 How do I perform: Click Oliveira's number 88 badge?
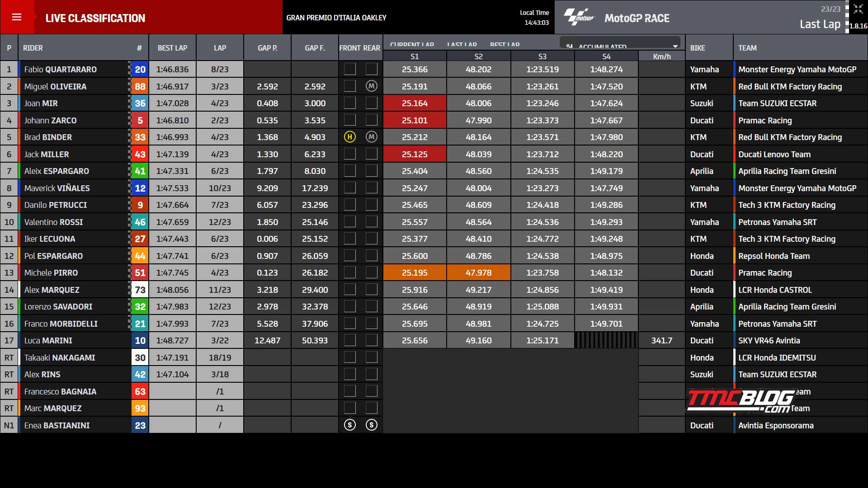coord(140,86)
